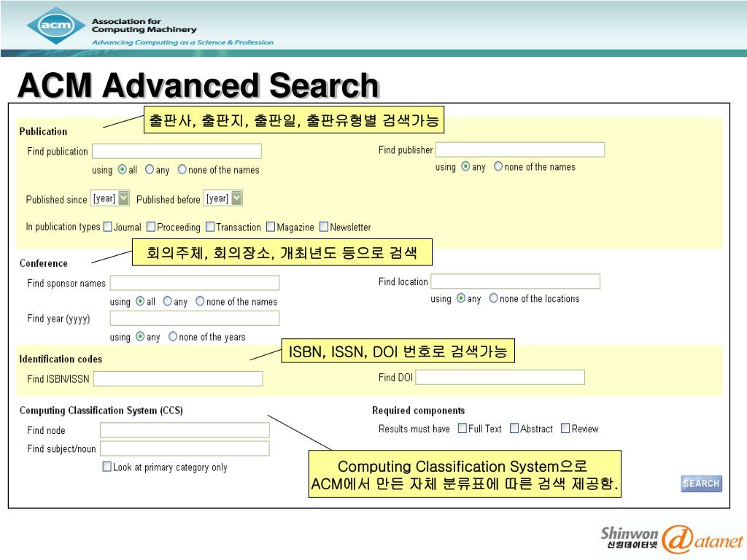Choose 'none of the names' under Find publisher
This screenshot has height=560, width=747.
pos(498,167)
